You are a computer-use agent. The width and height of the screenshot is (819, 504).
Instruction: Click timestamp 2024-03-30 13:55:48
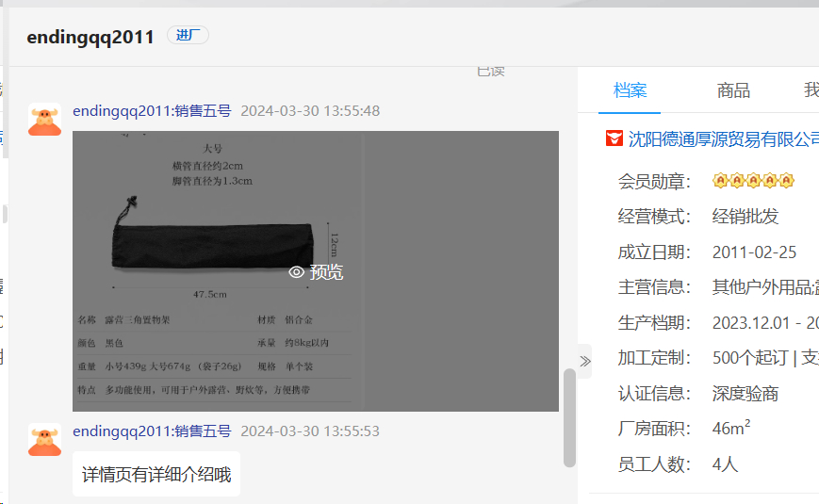(x=310, y=111)
